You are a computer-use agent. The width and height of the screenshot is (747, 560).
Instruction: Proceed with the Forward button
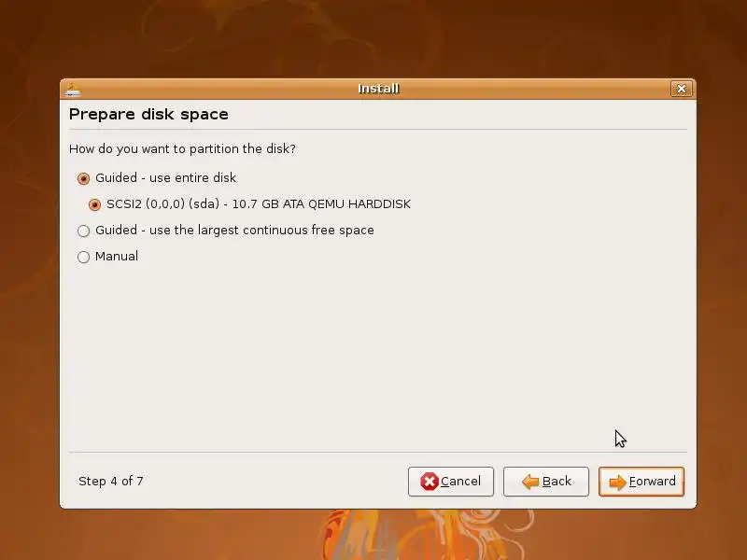tap(641, 482)
